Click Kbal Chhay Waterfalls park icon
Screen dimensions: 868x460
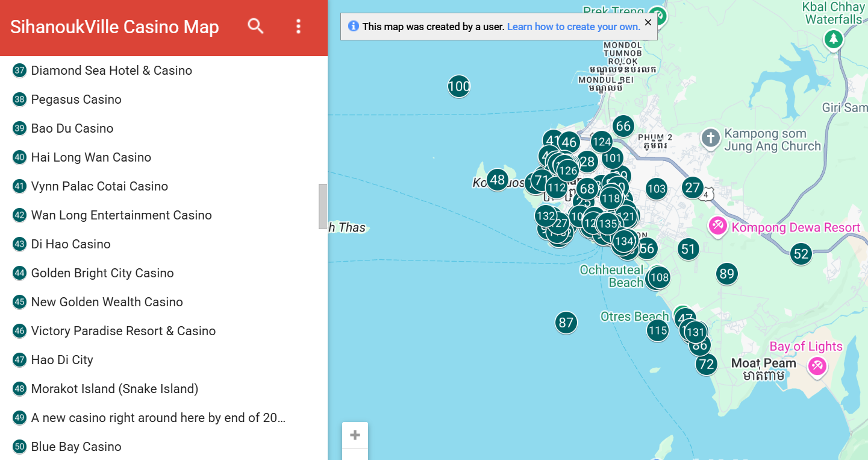click(834, 39)
